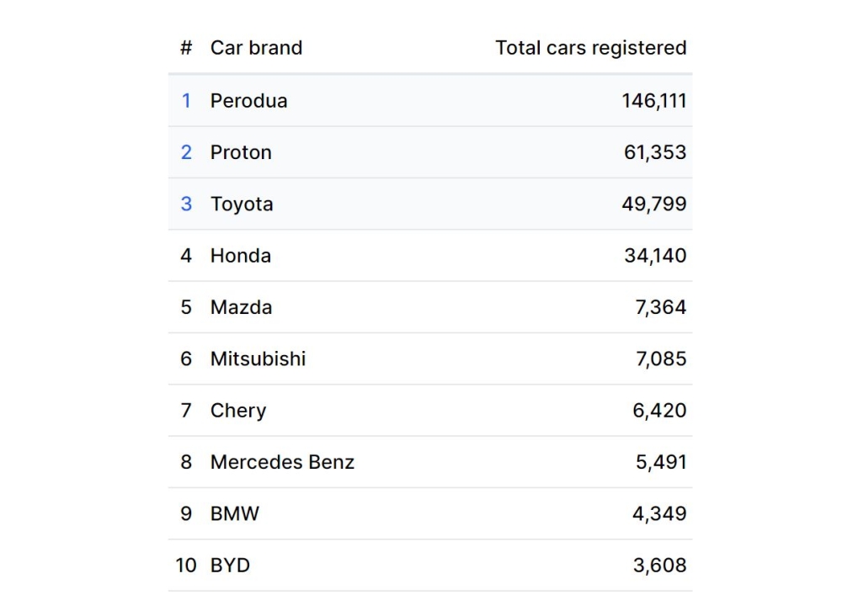Viewport: 842px width, 616px height.
Task: Select the Chery brand cell
Action: click(237, 411)
